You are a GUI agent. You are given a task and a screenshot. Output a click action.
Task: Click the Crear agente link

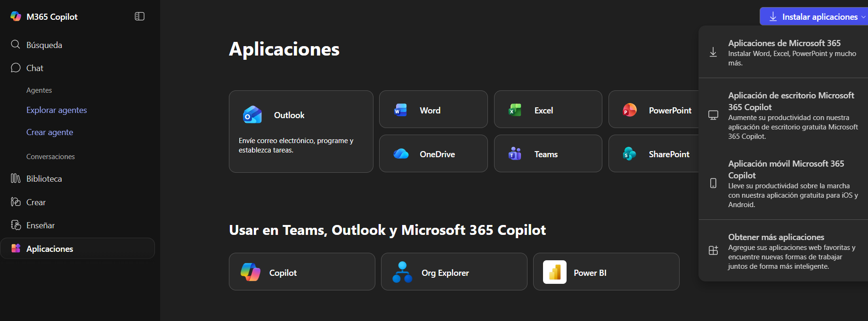(x=49, y=132)
